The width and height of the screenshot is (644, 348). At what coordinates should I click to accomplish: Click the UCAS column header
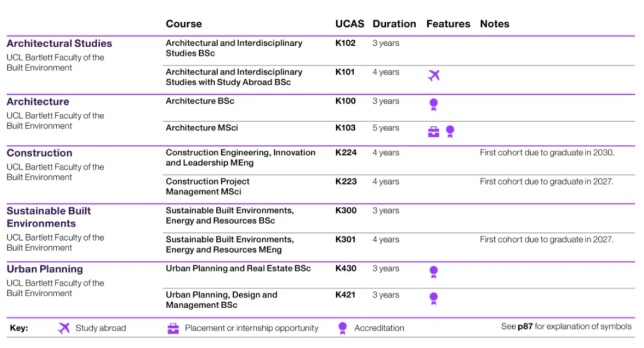[x=349, y=24]
